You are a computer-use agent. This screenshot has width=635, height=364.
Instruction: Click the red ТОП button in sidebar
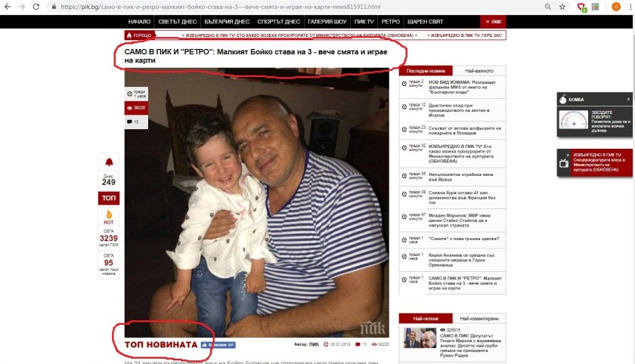pyautogui.click(x=109, y=198)
